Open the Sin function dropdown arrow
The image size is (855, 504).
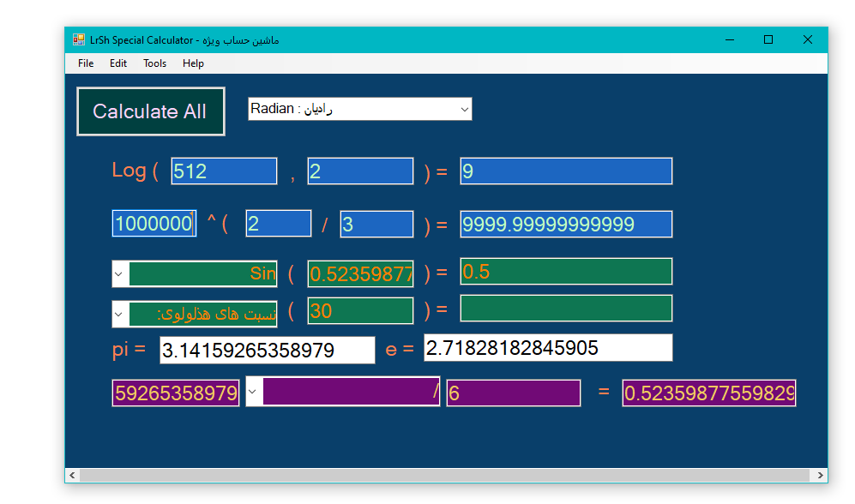[121, 273]
